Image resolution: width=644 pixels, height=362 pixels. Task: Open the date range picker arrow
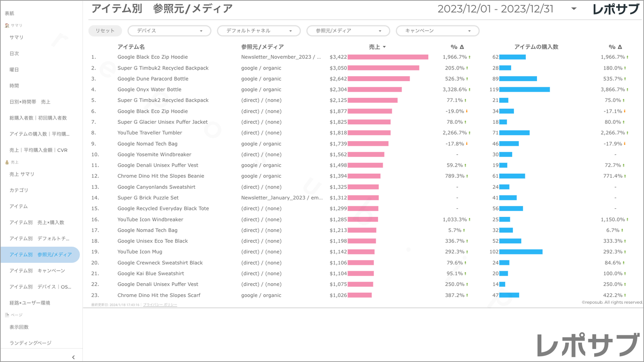[574, 9]
